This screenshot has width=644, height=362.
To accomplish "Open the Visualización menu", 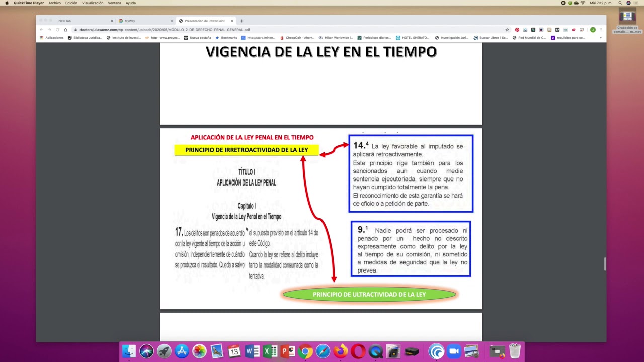I will point(93,3).
